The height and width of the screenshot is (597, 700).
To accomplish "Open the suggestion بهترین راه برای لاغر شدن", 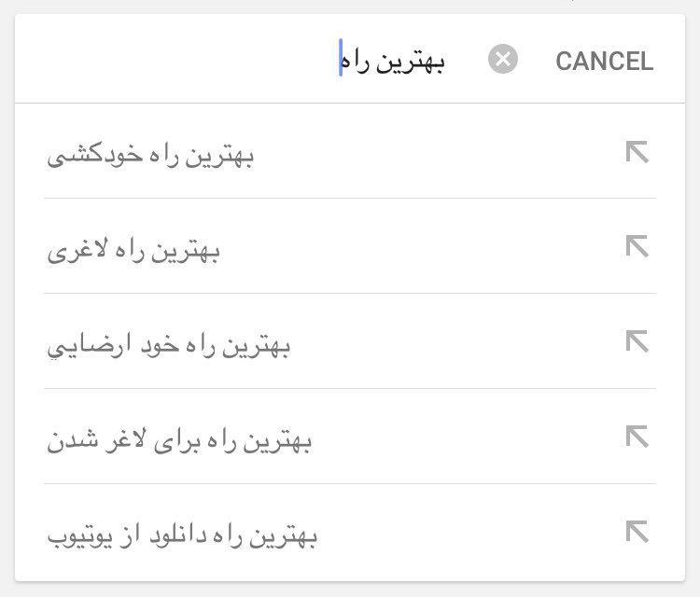I will 179,440.
